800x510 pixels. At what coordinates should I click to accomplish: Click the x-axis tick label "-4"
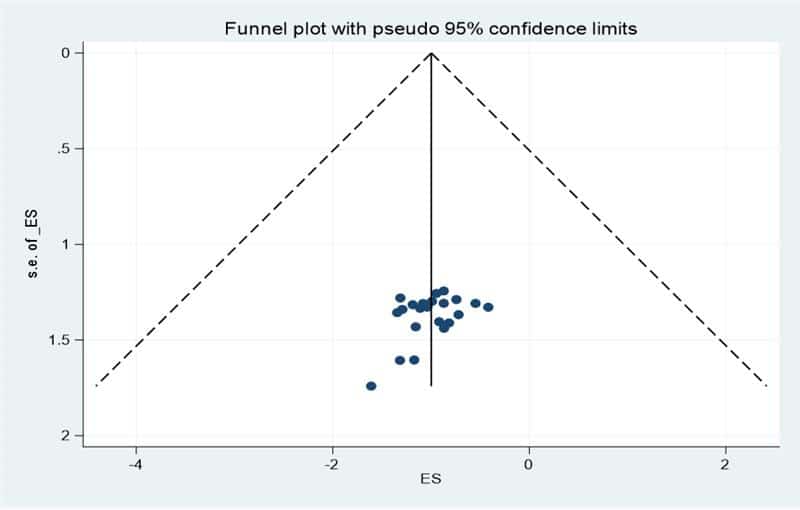[x=135, y=462]
